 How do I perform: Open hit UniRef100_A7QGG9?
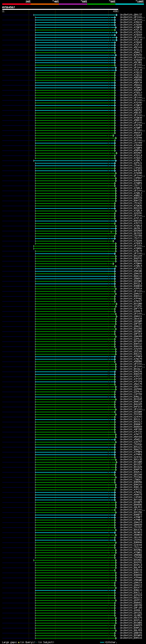(x=131, y=35)
